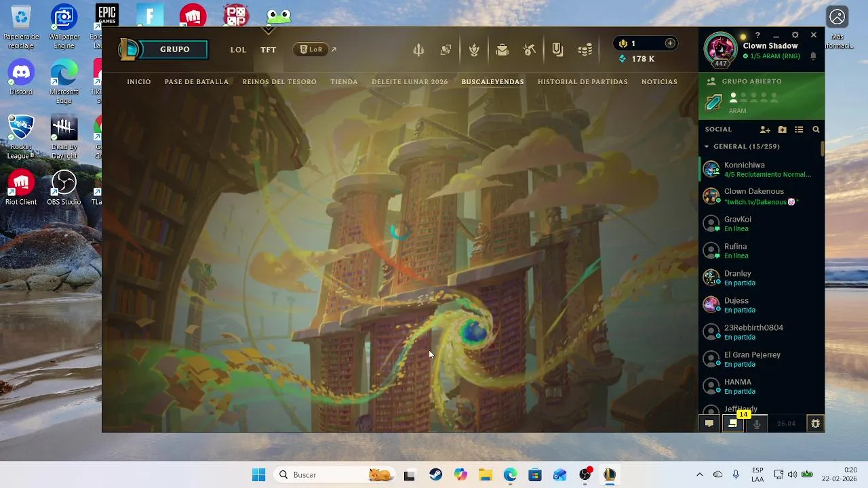Show hidden system tray icons chevron
The height and width of the screenshot is (488, 868).
click(699, 475)
